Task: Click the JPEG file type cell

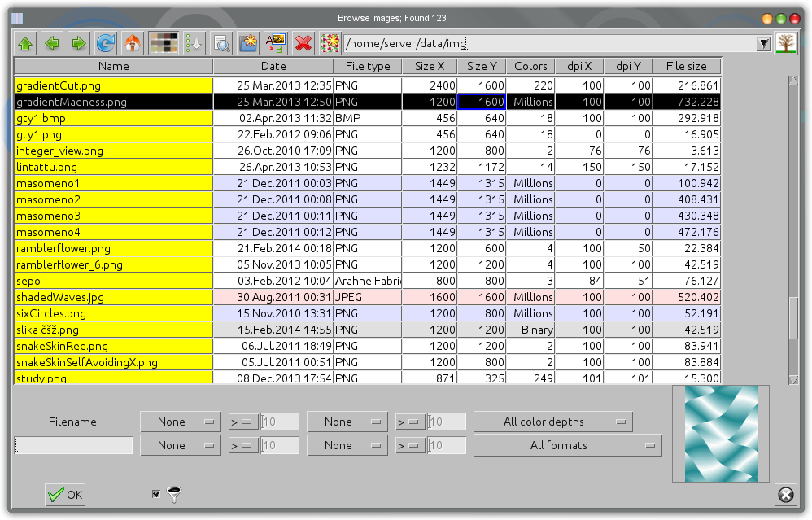Action: [368, 297]
